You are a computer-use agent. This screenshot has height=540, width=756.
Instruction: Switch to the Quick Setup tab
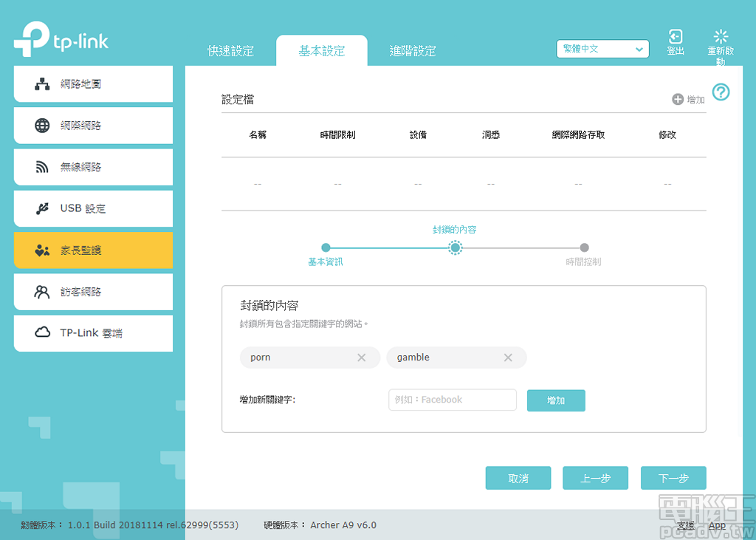click(230, 51)
